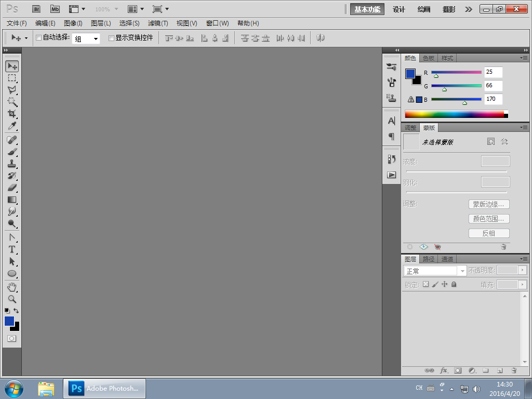Select the Brush tool

12,152
